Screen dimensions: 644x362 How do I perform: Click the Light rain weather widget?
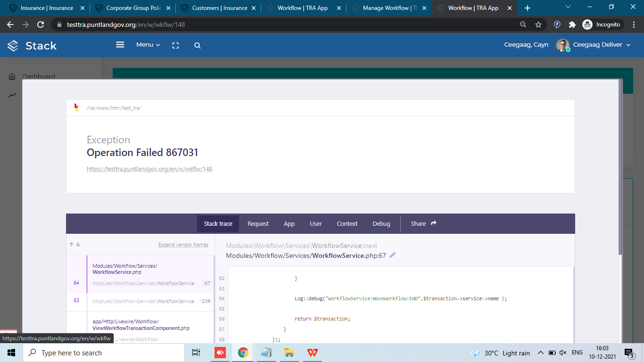coord(500,353)
